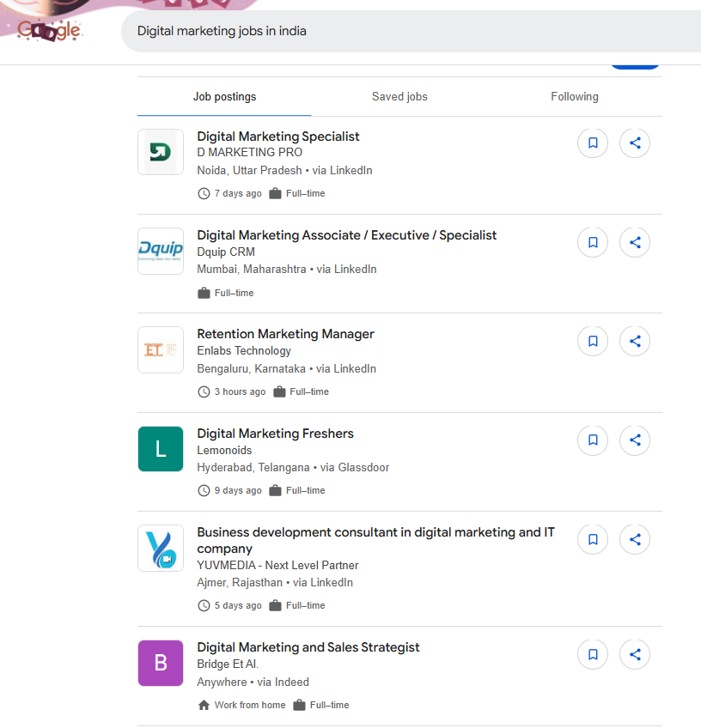Open the Digital Marketing Specialist job title
701x728 pixels.
pos(277,136)
